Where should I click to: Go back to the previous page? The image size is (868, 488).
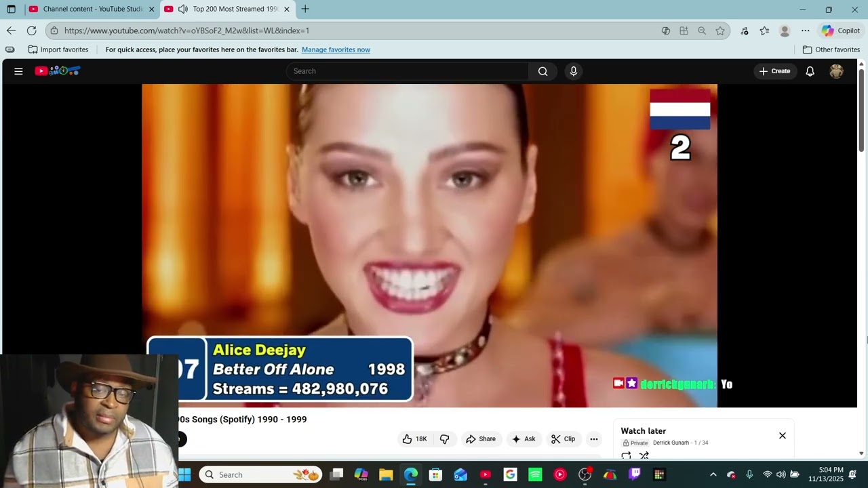11,30
